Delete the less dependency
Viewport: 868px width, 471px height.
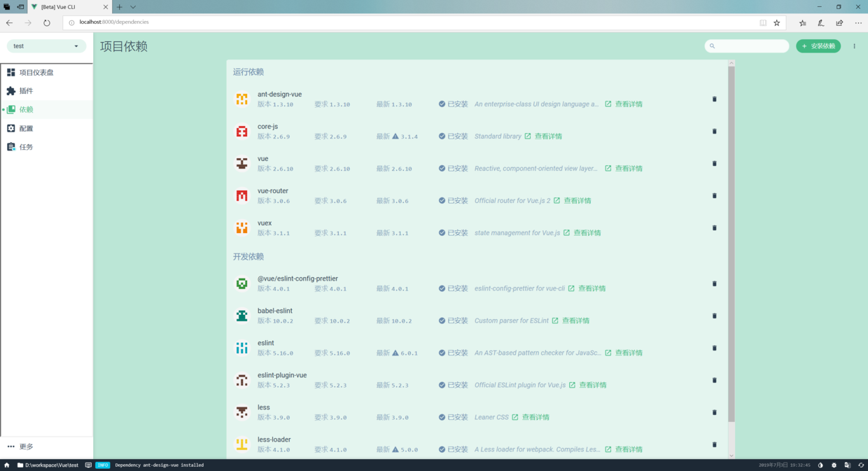point(714,413)
